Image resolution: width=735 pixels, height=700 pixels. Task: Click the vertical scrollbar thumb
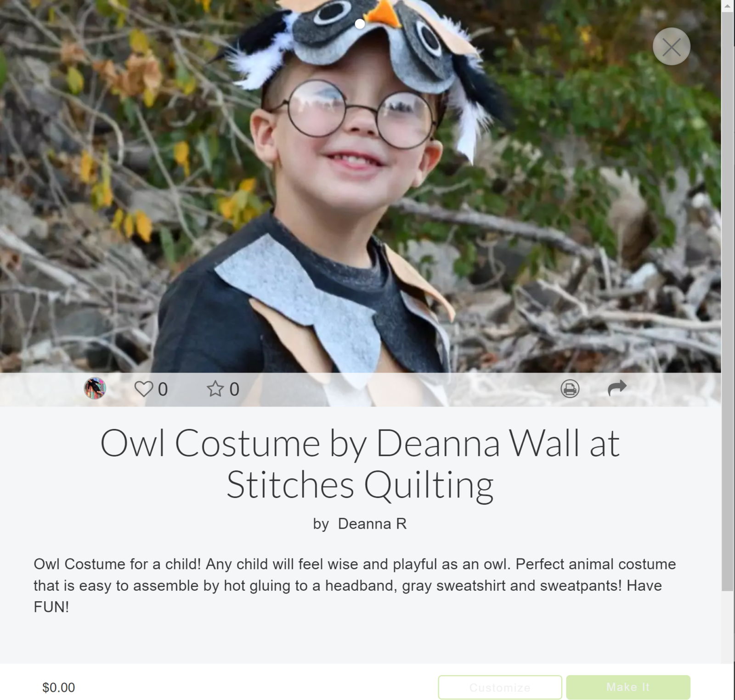728,301
